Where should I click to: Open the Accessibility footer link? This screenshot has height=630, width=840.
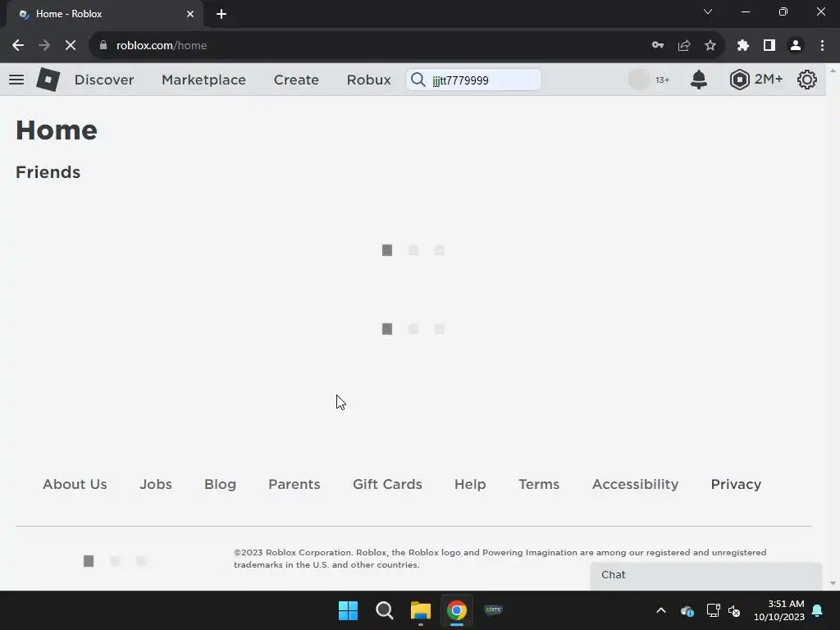click(x=636, y=484)
